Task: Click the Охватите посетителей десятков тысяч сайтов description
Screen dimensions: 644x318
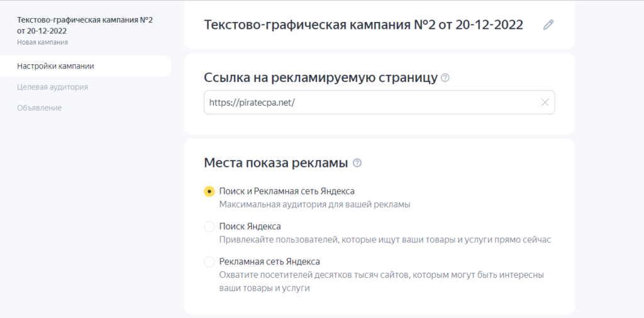Action: (x=382, y=281)
